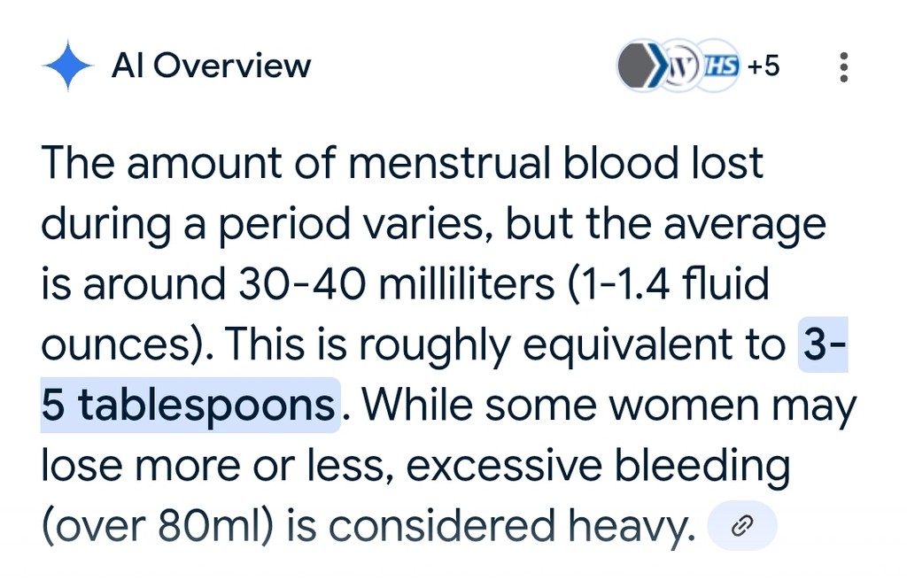The height and width of the screenshot is (588, 907).
Task: Open the link chip after 'considered heavy'
Action: 742,526
